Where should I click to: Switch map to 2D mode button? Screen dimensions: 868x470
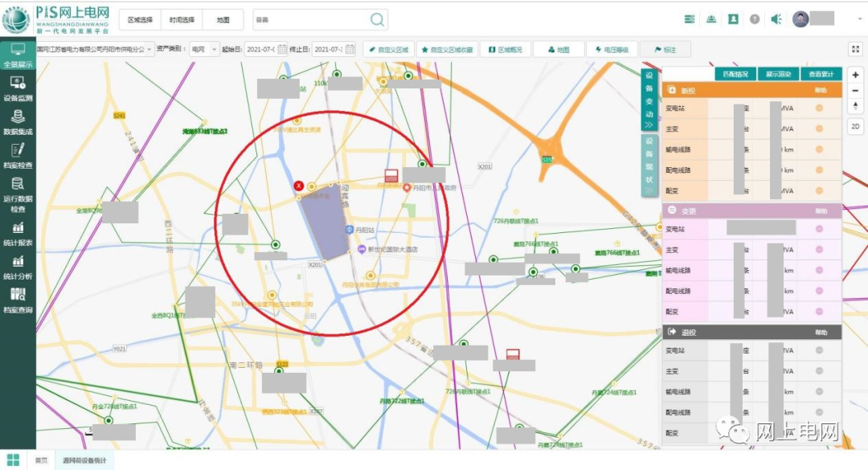click(855, 126)
